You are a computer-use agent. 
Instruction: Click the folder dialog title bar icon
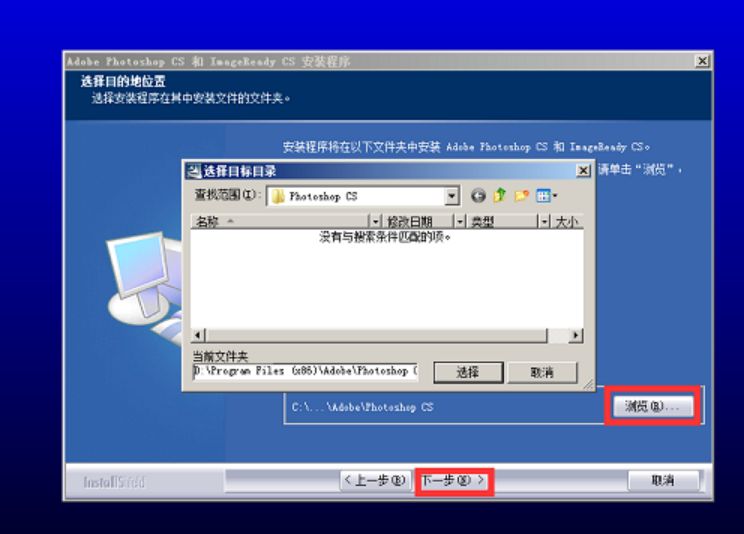[193, 170]
